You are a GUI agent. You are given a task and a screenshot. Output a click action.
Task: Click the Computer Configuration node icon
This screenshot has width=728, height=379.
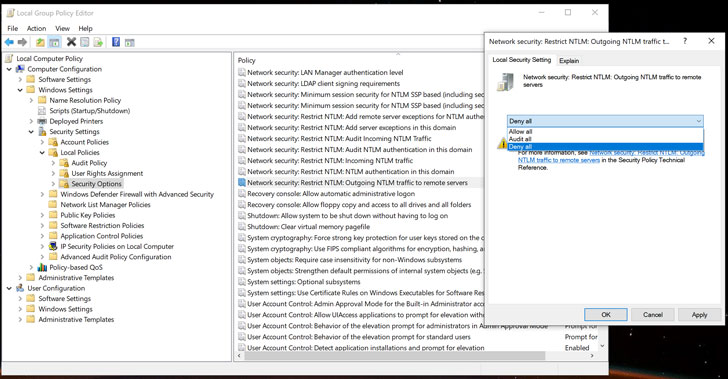tap(20, 69)
